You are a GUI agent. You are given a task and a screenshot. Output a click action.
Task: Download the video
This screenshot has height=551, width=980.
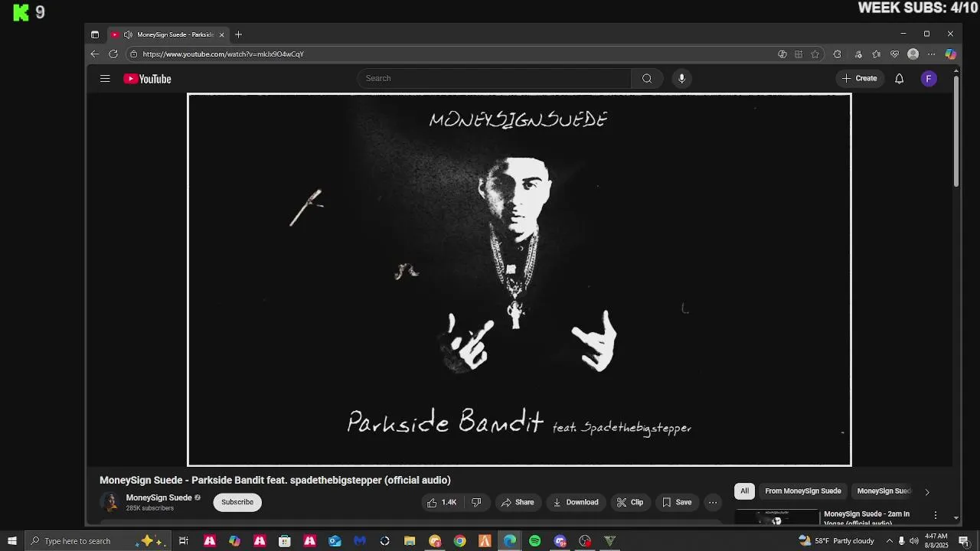point(576,502)
